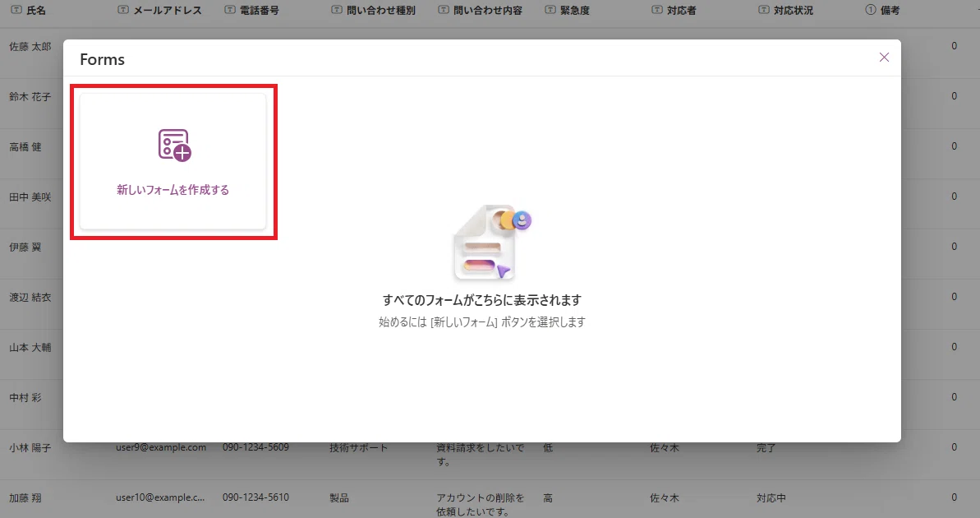Screen dimensions: 980x518
Task: Click the 備考 value 0 in 加藤 翔 row
Action: (954, 497)
